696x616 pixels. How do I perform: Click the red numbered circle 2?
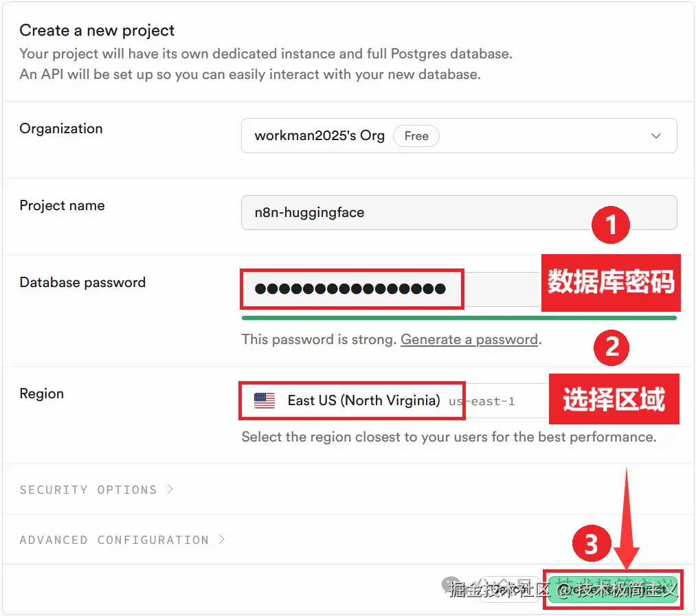[611, 347]
